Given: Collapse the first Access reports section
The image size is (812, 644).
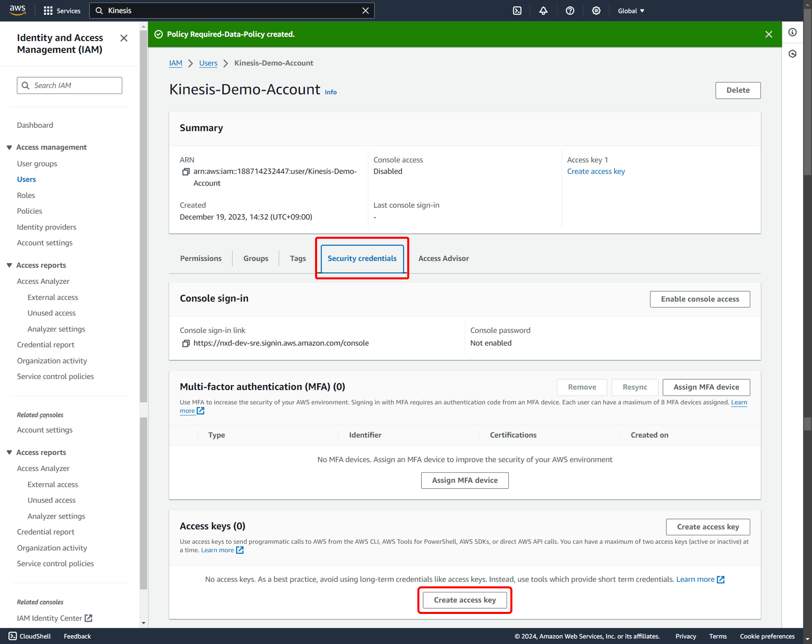Looking at the screenshot, I should coord(9,266).
